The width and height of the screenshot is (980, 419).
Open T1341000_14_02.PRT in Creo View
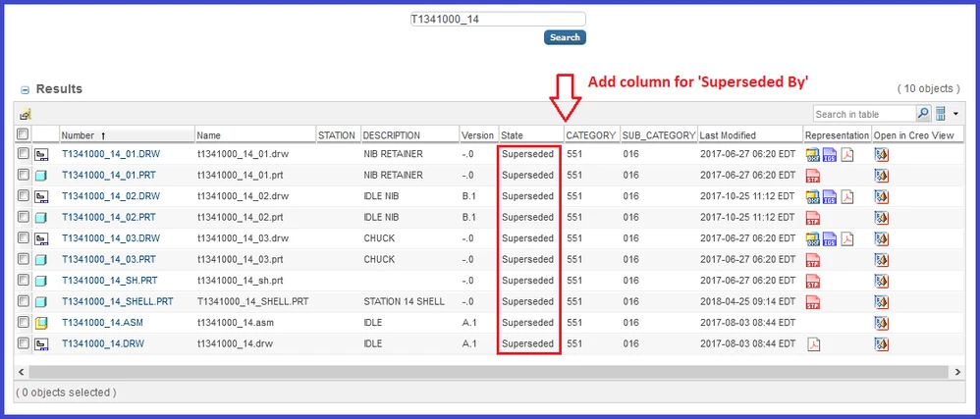[881, 218]
